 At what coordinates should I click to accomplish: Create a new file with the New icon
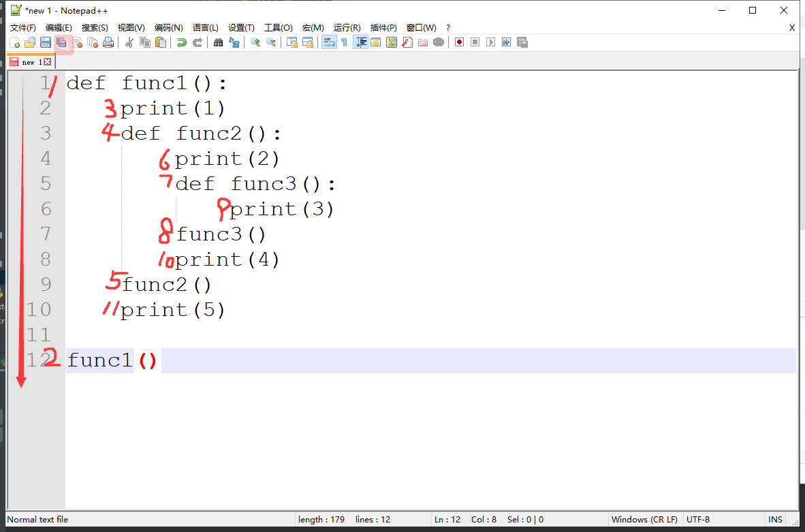pos(15,43)
